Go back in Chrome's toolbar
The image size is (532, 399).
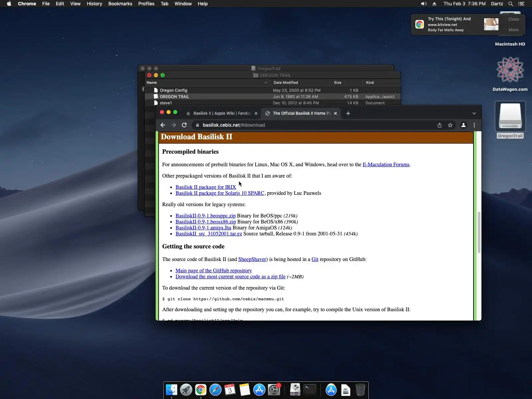[x=163, y=125]
